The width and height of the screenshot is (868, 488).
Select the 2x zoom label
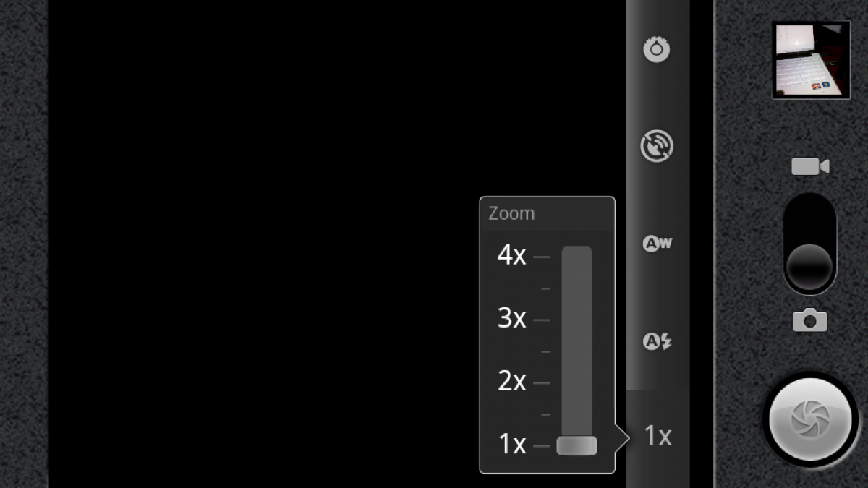(x=511, y=381)
